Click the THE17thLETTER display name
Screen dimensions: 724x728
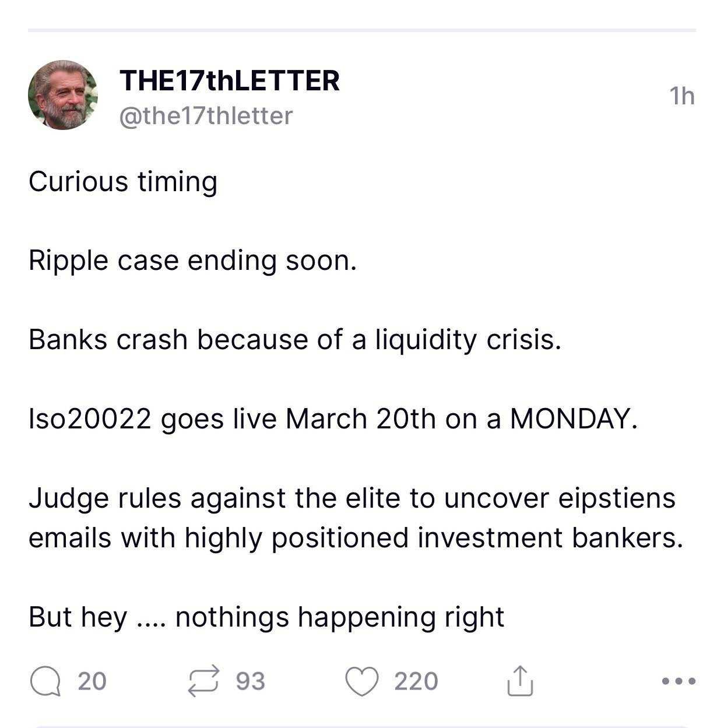point(230,80)
